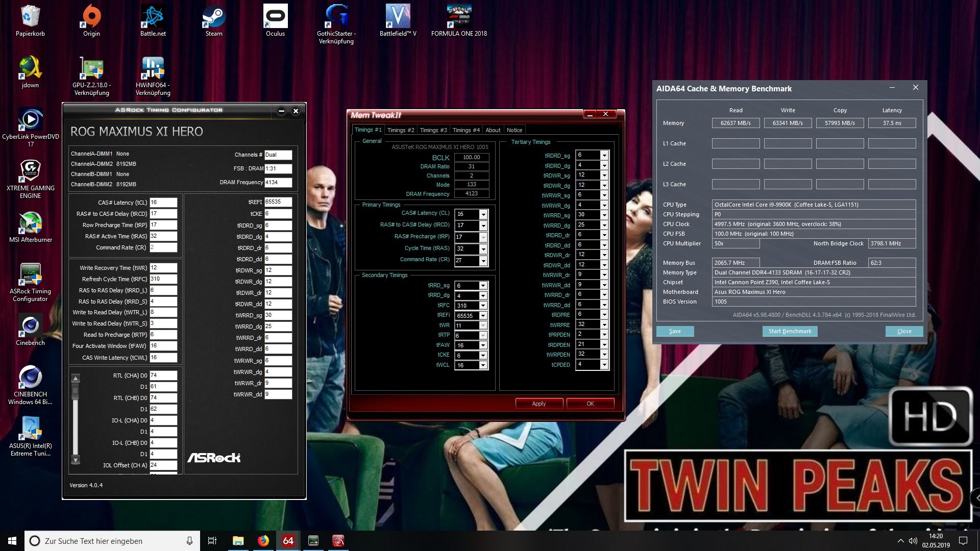
Task: Open Command Rate (CR) dropdown in Mem TweakIt
Action: (x=483, y=261)
